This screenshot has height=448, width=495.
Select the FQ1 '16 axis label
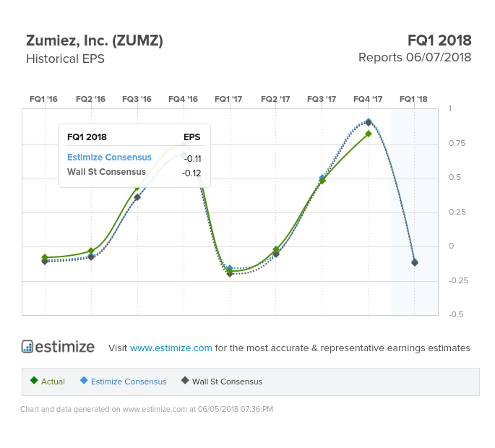click(43, 99)
